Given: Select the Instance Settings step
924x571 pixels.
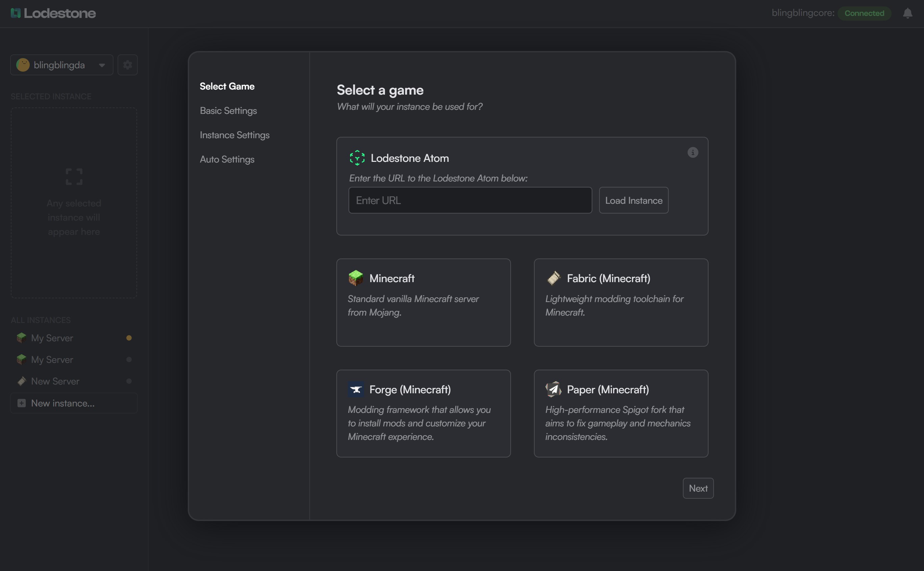Looking at the screenshot, I should (x=234, y=134).
